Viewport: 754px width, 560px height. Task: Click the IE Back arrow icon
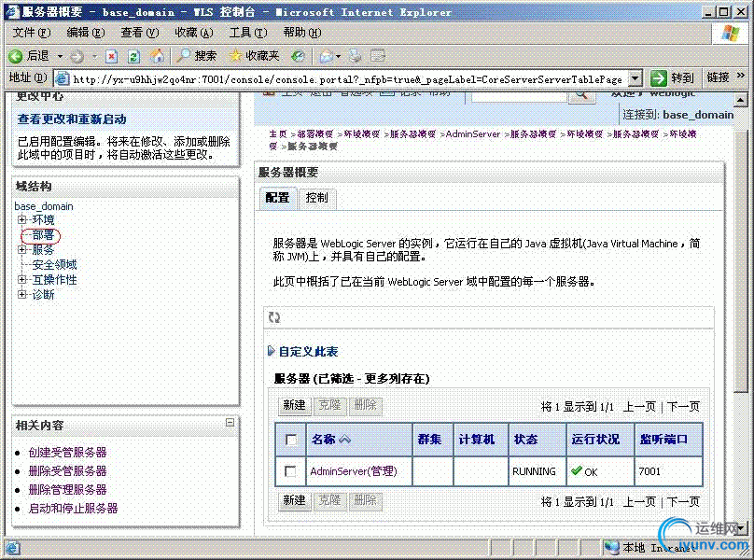pyautogui.click(x=15, y=56)
